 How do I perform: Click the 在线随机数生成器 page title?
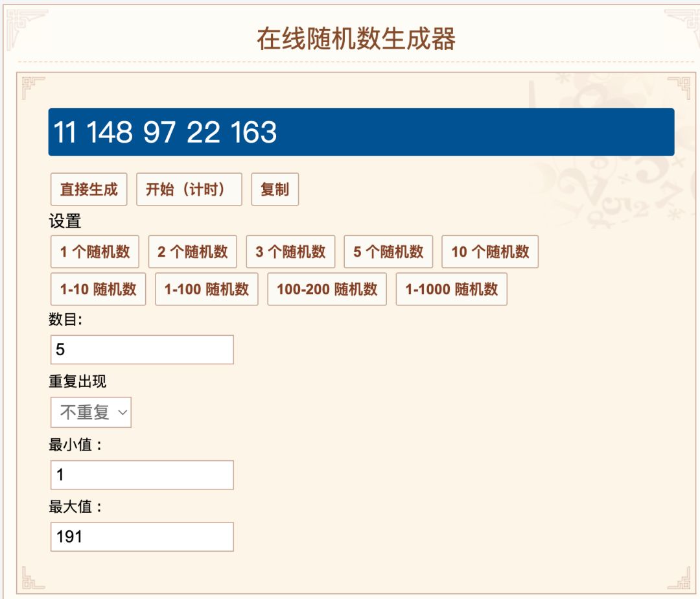coord(356,39)
